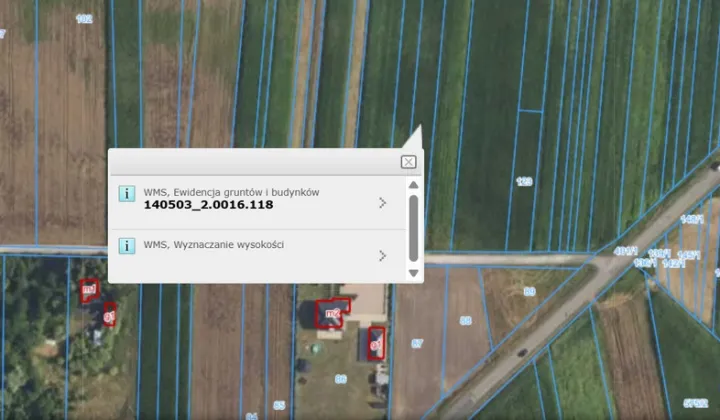Image resolution: width=720 pixels, height=420 pixels.
Task: Open WMS, Wyznaczanie wysokości row
Action: 258,256
